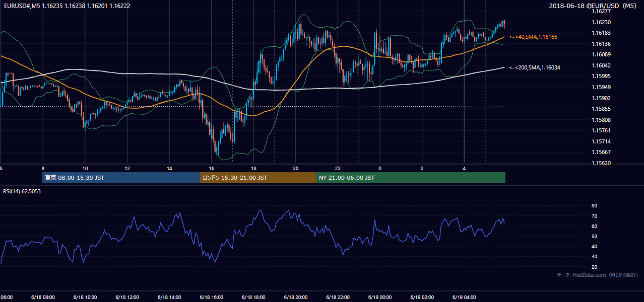Click price level 1.16042 on the axis

601,65
